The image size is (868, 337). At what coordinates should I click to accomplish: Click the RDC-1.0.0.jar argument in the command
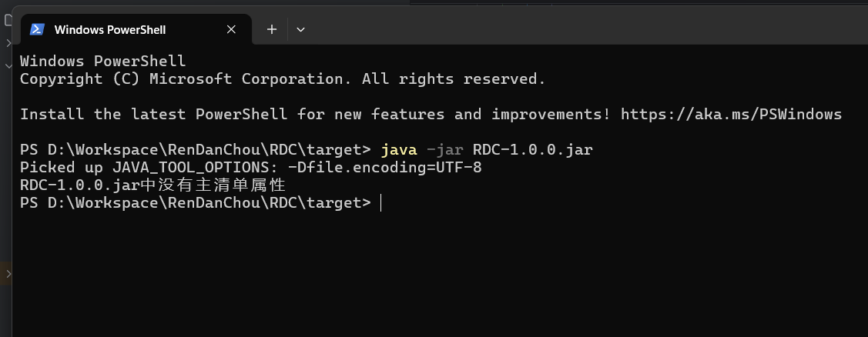point(532,149)
